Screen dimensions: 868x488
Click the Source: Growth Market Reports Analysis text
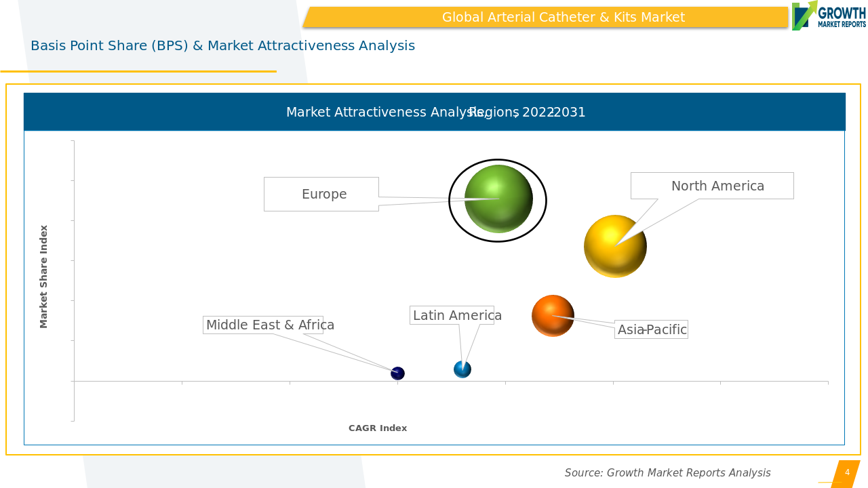pos(667,473)
